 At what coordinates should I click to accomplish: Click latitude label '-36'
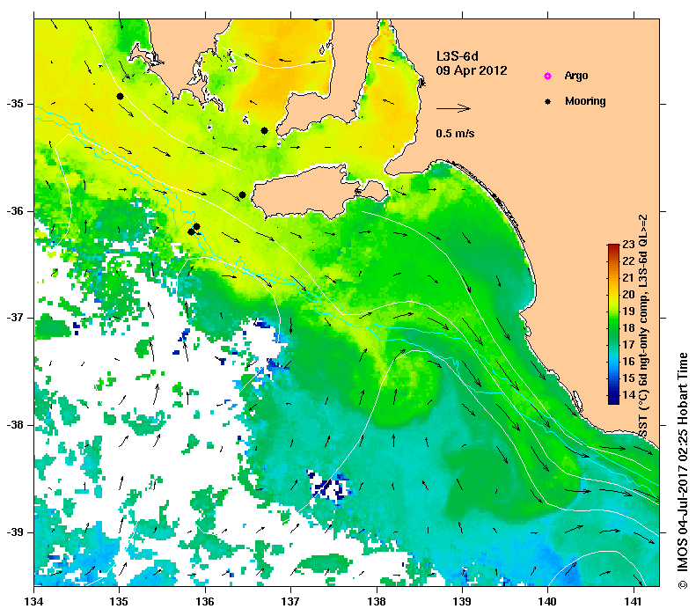pos(15,211)
